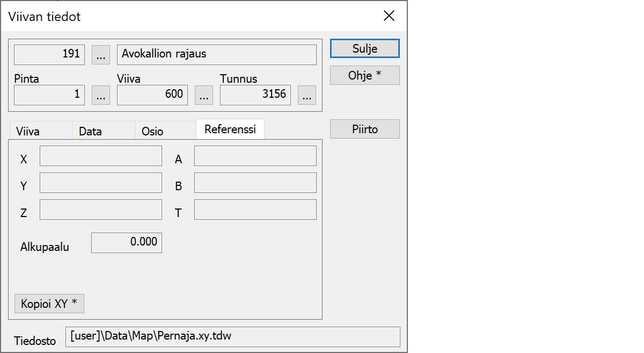
Task: Click the A reference field
Action: tap(255, 156)
